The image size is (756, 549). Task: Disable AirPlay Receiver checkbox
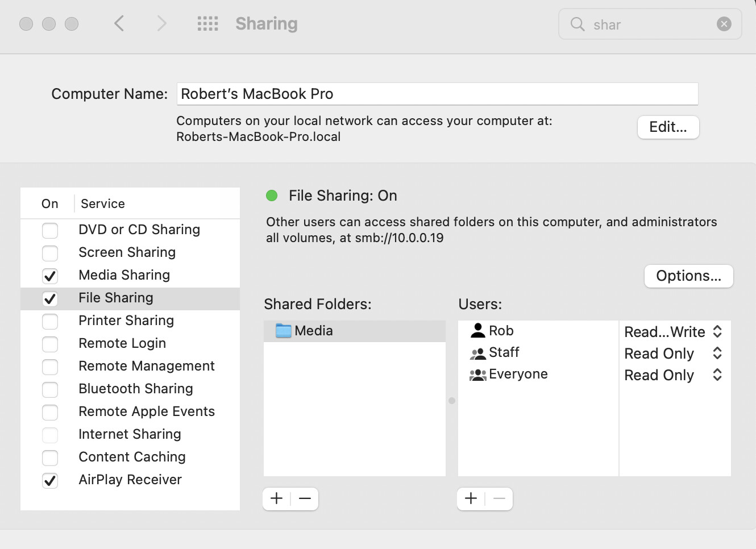[x=50, y=480]
